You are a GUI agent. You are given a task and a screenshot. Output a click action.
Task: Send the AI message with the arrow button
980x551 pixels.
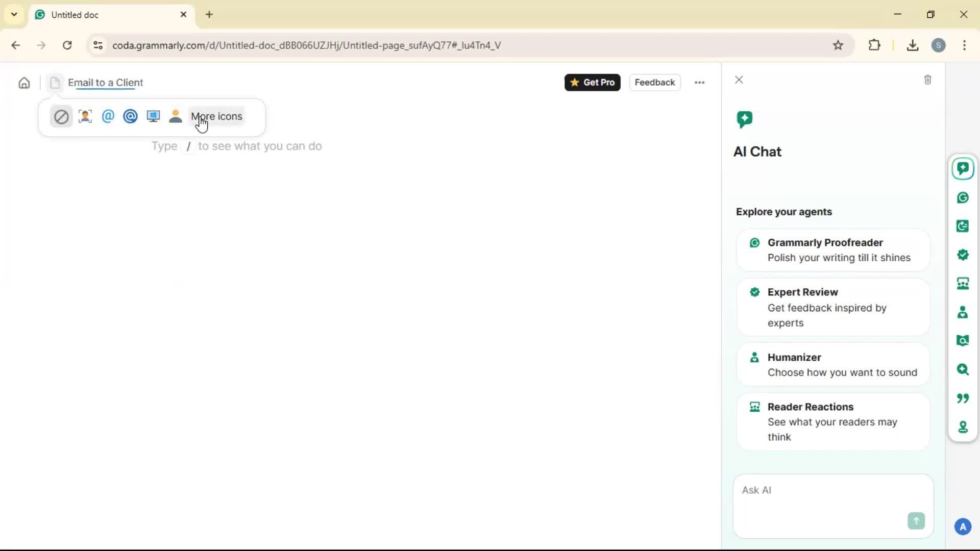916,521
